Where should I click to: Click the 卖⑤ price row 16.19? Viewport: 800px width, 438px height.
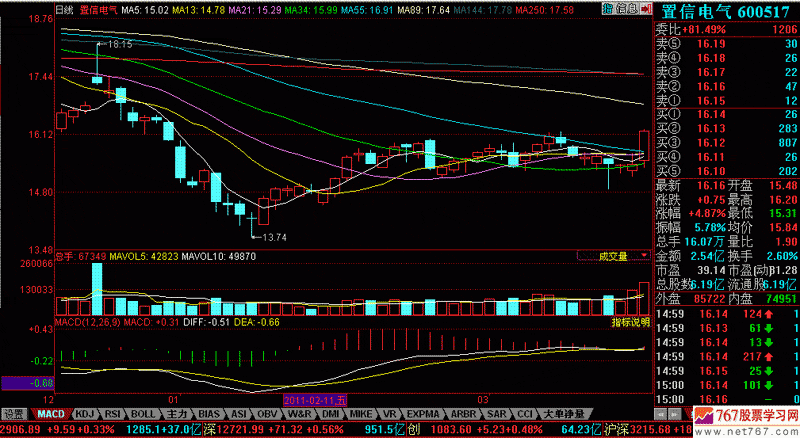(x=726, y=43)
